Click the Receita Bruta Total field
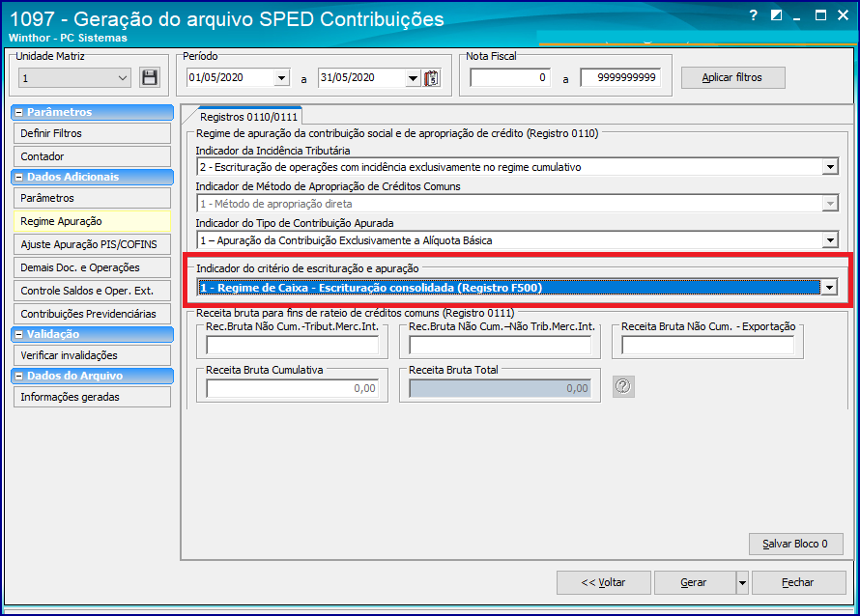The height and width of the screenshot is (616, 860). pos(501,388)
